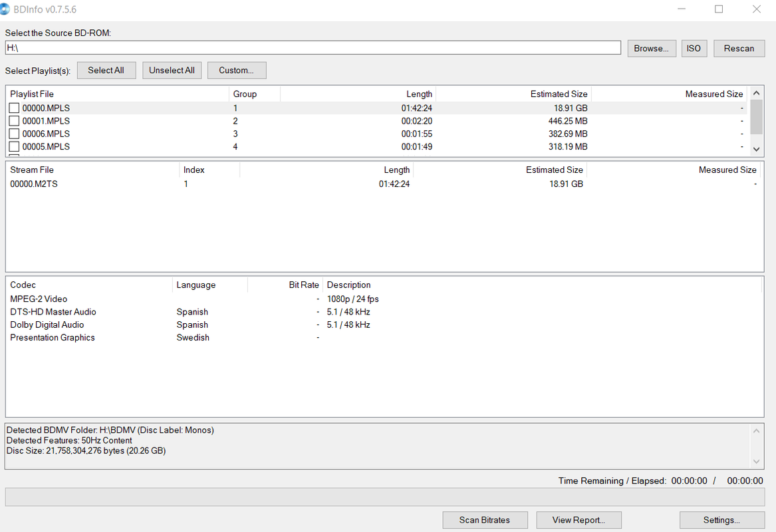Select playlist row 00000.MPLS

pyautogui.click(x=377, y=108)
